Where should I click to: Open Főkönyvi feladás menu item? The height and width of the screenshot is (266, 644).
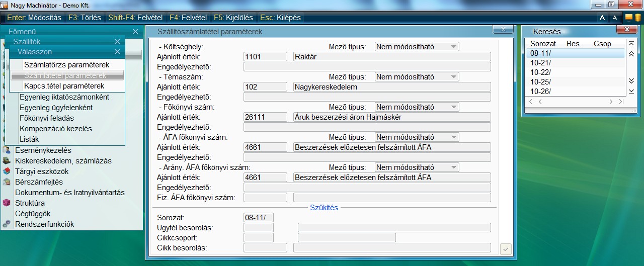47,118
